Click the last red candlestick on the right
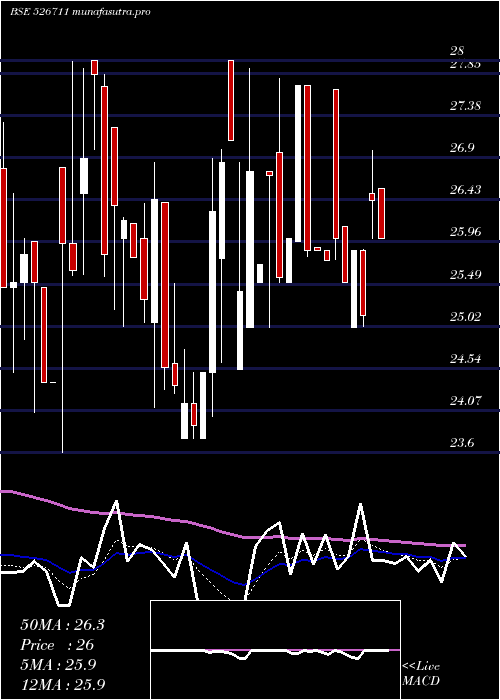500x700 pixels. (x=381, y=213)
